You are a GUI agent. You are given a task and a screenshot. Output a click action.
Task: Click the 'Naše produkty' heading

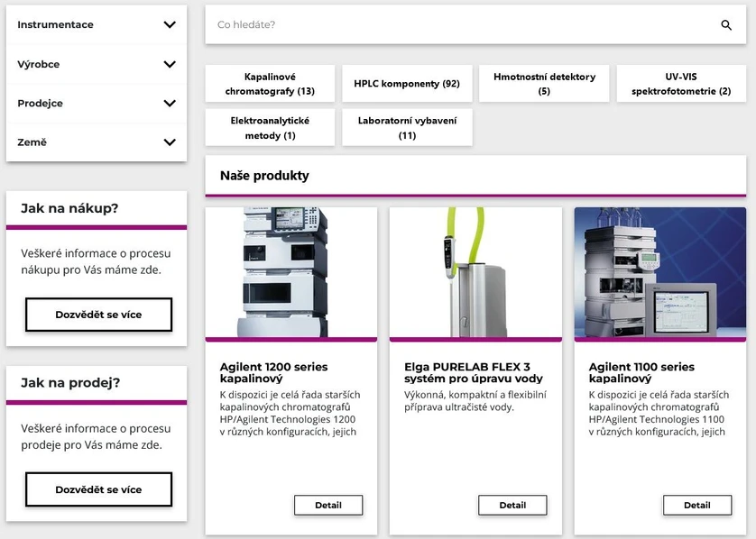point(264,176)
